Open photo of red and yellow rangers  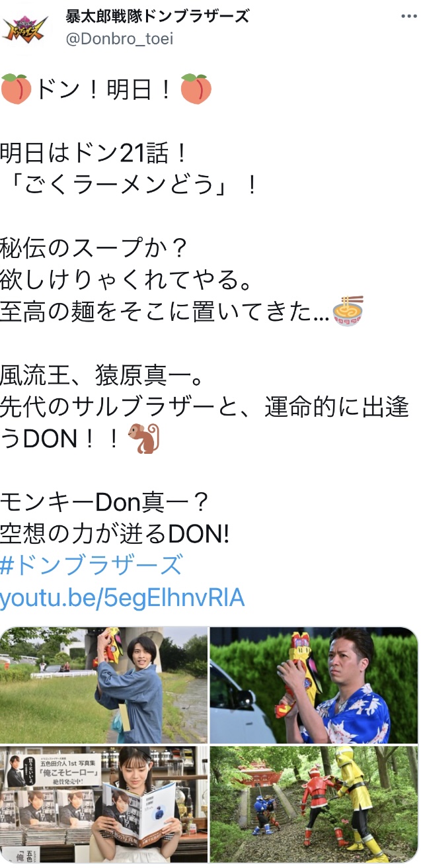pyautogui.click(x=314, y=804)
